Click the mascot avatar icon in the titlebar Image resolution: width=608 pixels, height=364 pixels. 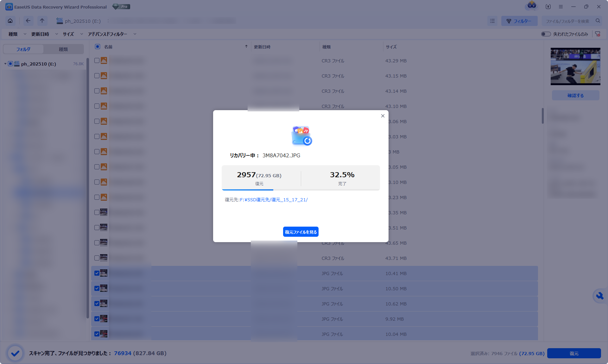pos(531,6)
